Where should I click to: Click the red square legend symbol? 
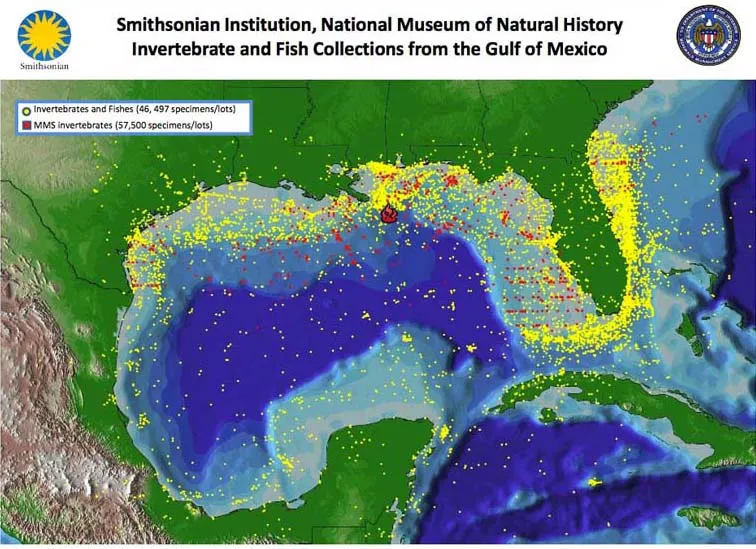27,125
